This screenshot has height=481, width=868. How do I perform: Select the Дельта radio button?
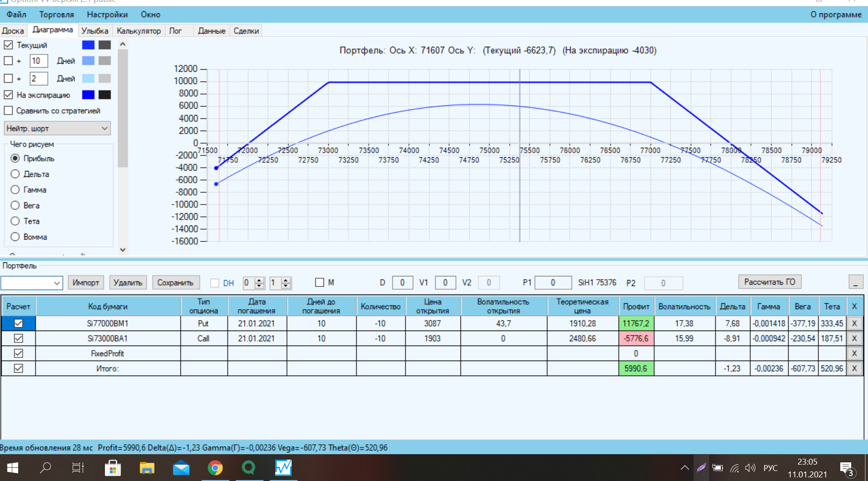coord(15,174)
